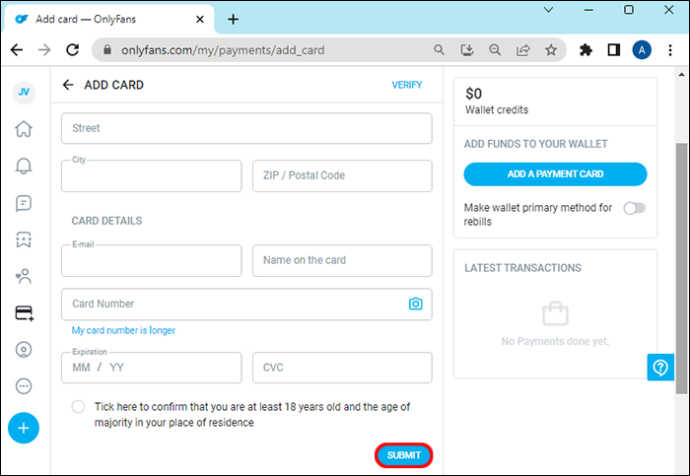Viewport: 690px width, 476px height.
Task: Open the subscriptions person-heart icon
Action: (24, 276)
